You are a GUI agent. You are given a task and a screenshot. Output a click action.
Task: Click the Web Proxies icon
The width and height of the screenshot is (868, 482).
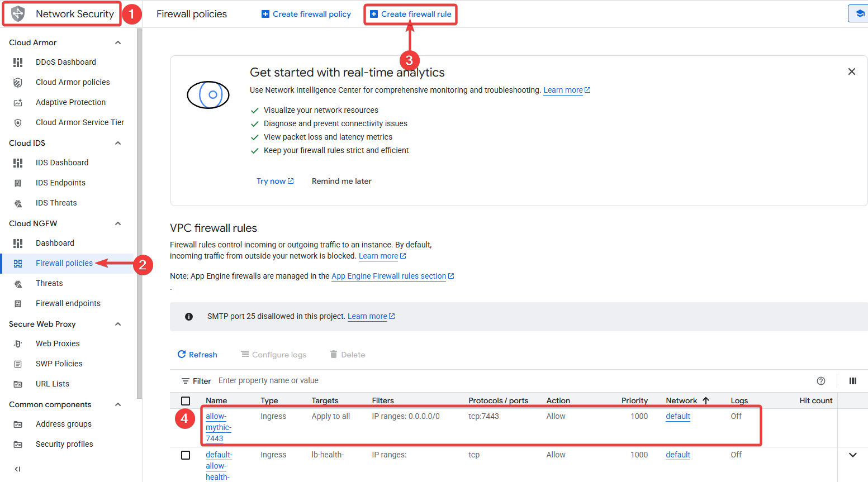coord(18,343)
